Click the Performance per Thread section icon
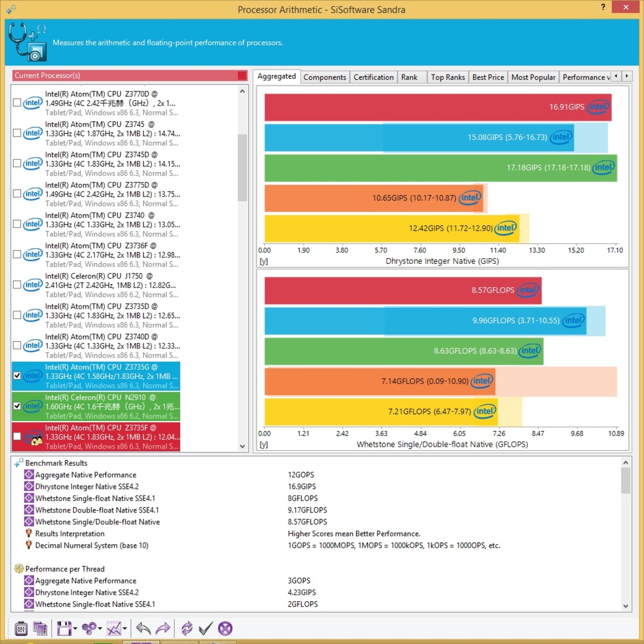Screen dimensions: 644x644 click(x=19, y=569)
